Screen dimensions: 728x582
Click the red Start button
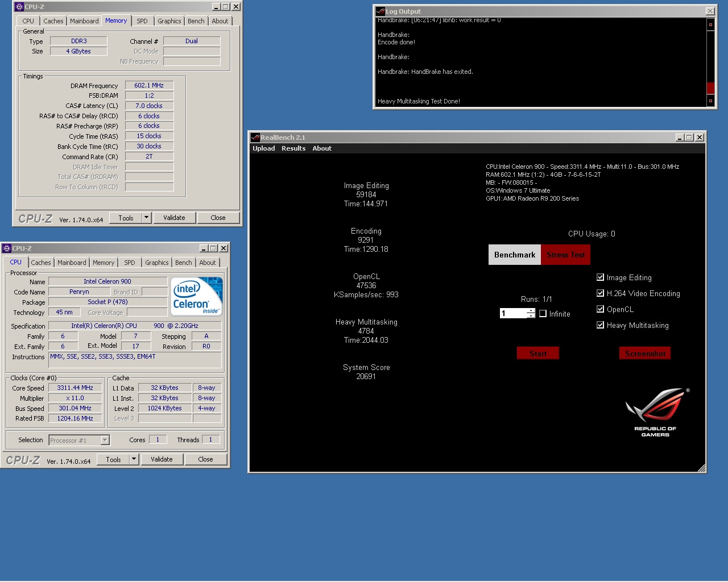click(x=538, y=354)
